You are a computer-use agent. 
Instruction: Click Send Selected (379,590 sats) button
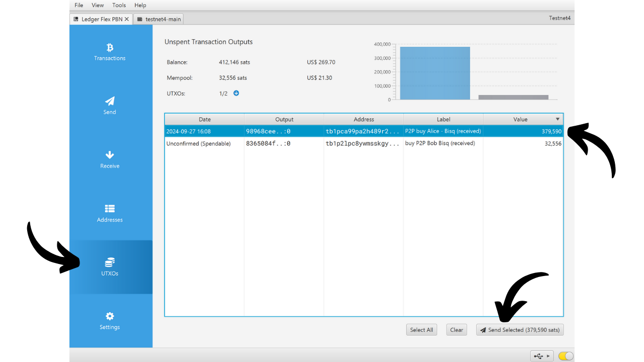520,330
